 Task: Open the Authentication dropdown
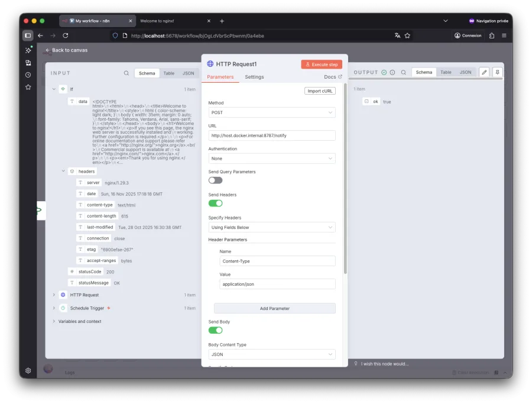click(271, 159)
